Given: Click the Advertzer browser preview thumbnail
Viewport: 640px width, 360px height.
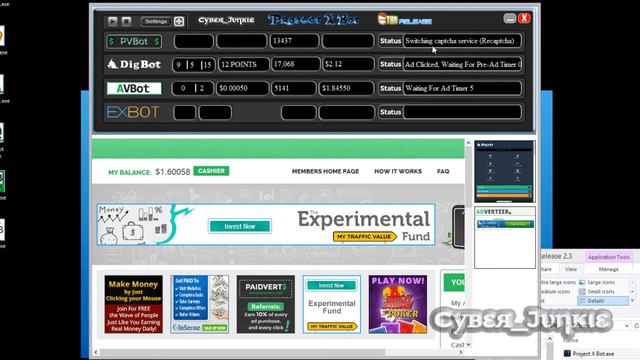Looking at the screenshot, I should (505, 238).
